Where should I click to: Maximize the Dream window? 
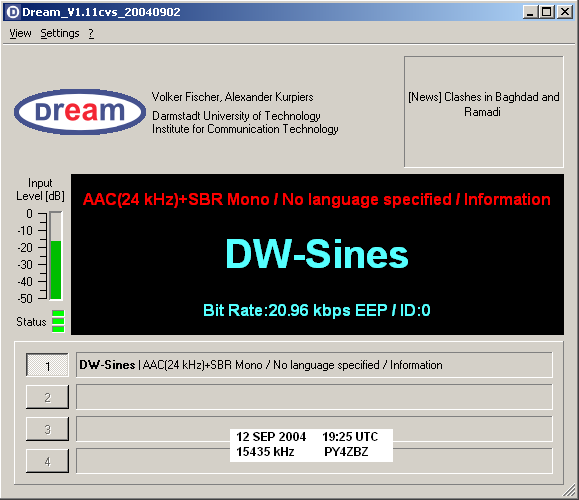(x=547, y=12)
